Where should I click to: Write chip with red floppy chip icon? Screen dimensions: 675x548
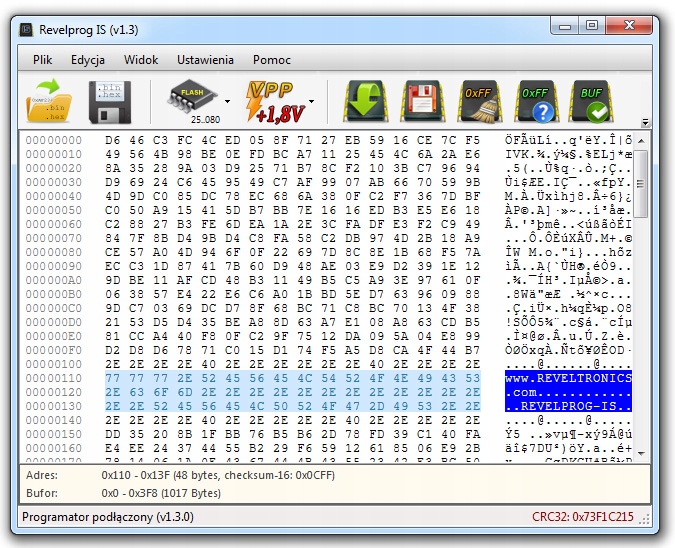pos(422,102)
